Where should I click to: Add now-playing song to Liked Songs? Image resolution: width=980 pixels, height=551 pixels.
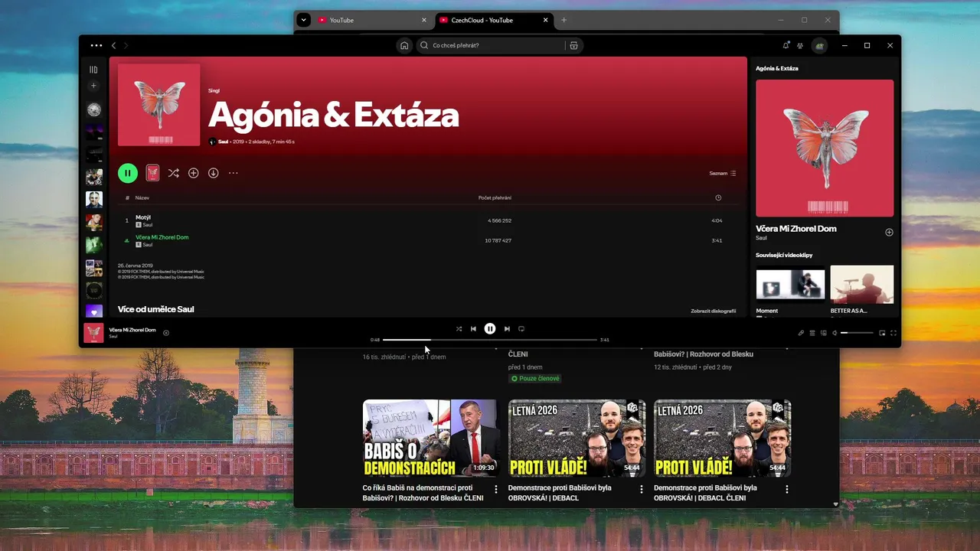pyautogui.click(x=166, y=333)
